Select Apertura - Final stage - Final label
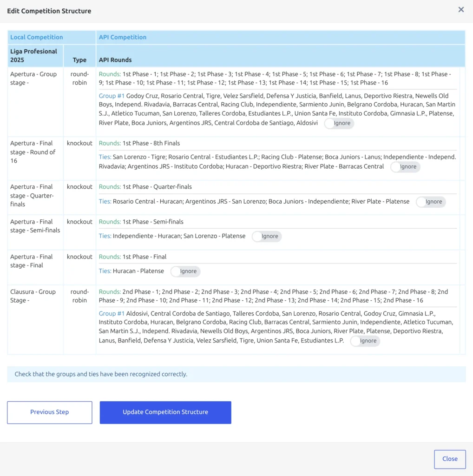 click(x=31, y=261)
